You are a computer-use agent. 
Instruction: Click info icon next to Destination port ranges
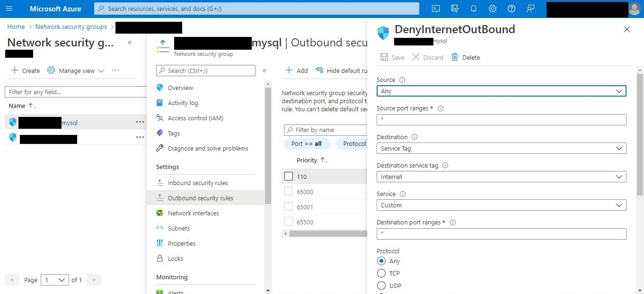pyautogui.click(x=453, y=223)
